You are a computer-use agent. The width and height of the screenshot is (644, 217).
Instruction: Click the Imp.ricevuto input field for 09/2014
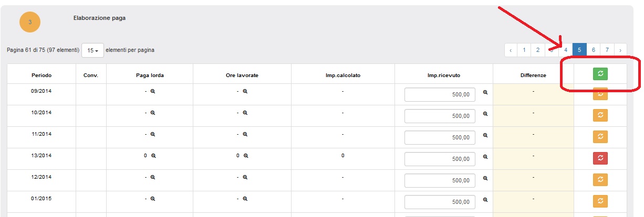pos(440,94)
